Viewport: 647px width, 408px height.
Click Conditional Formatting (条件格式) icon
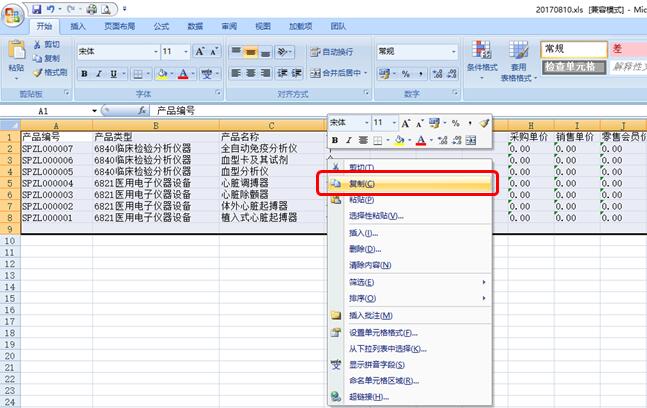(482, 54)
